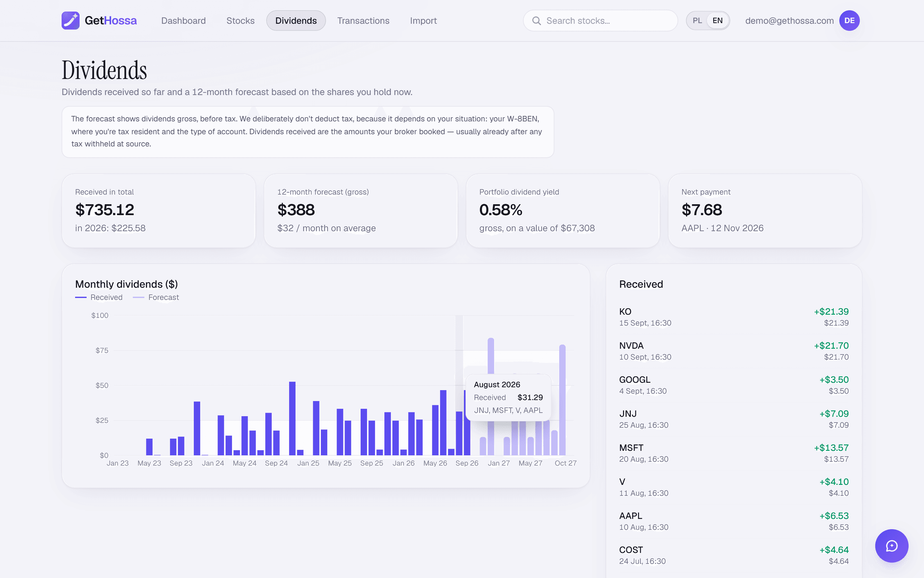Screen dimensions: 924x578
Task: Select the JNJ received dividend row
Action: point(734,419)
